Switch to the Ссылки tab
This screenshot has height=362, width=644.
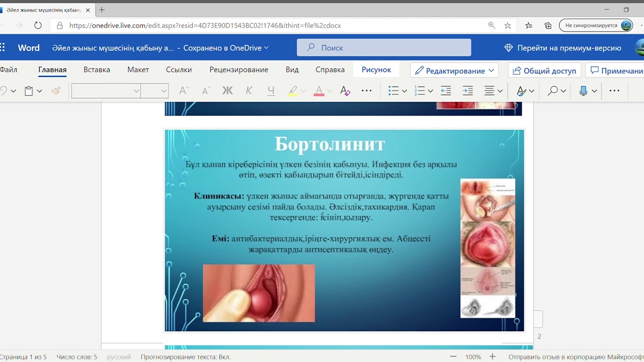tap(179, 70)
